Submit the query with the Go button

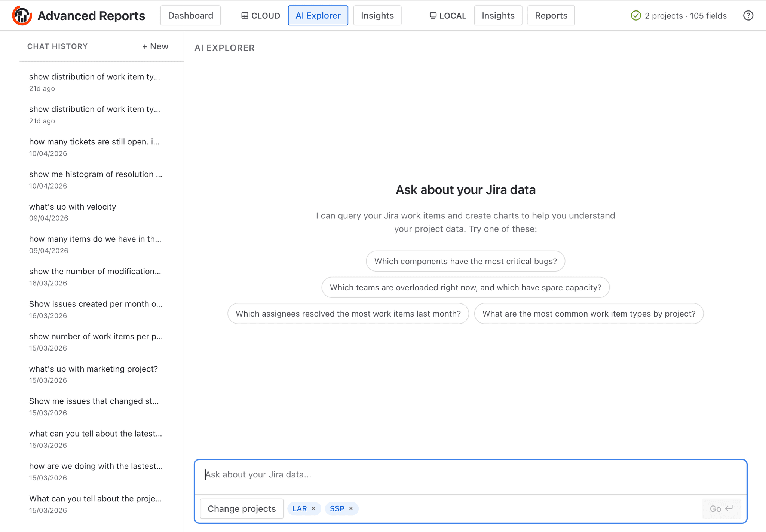[721, 509]
